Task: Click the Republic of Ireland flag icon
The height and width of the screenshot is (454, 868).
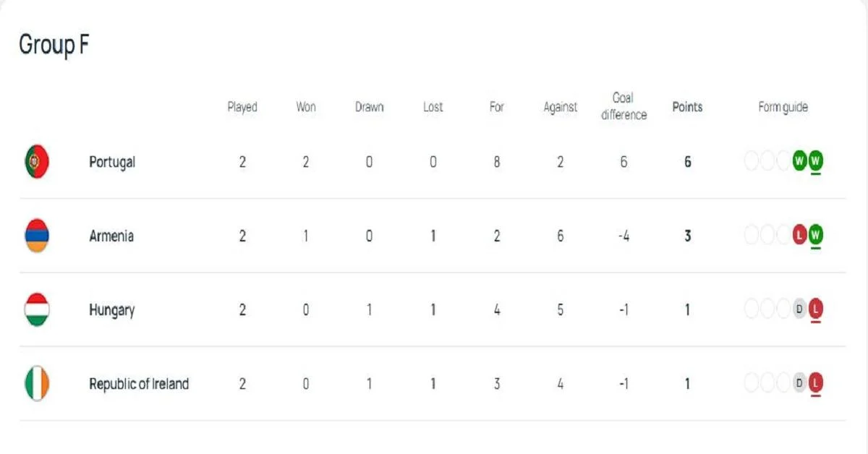Action: pyautogui.click(x=36, y=383)
